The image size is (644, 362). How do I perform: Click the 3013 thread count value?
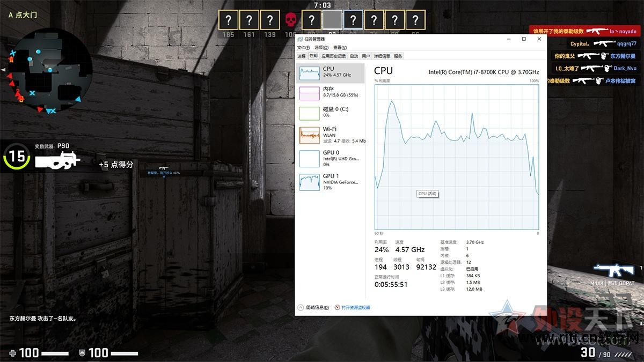coord(401,267)
